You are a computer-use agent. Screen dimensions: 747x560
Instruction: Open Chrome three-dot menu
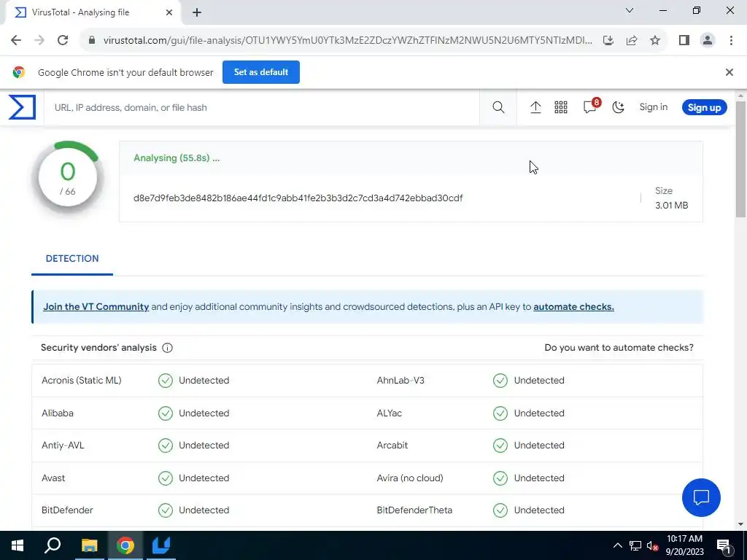click(731, 40)
